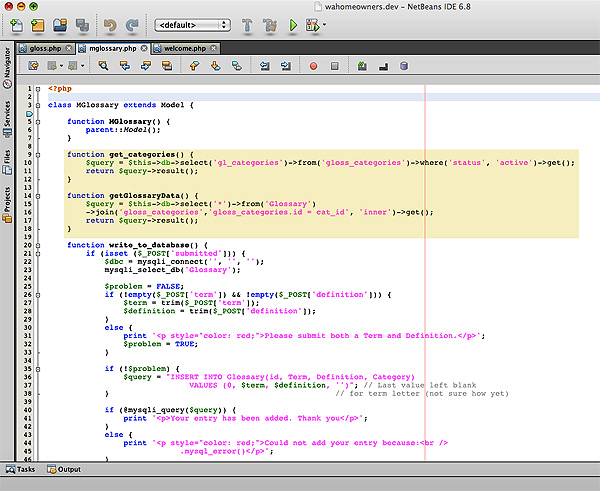600x491 pixels.
Task: Click the bookmark marker beside line 4
Action: 29,114
